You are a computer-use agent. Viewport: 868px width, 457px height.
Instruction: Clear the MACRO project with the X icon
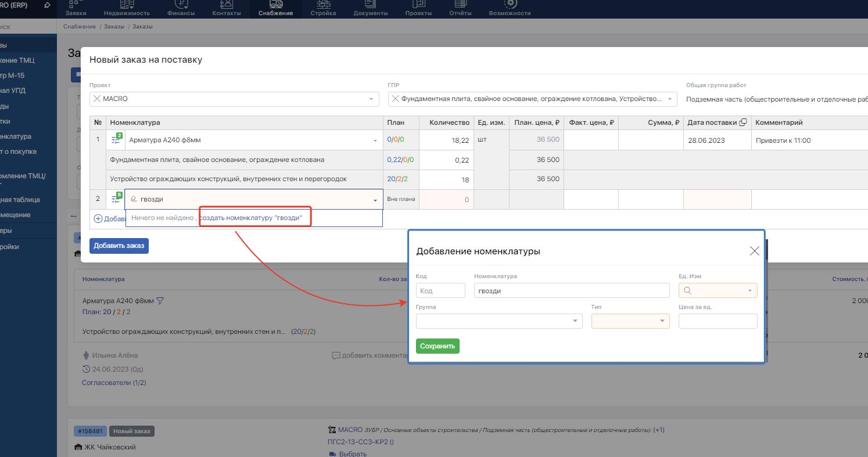96,99
